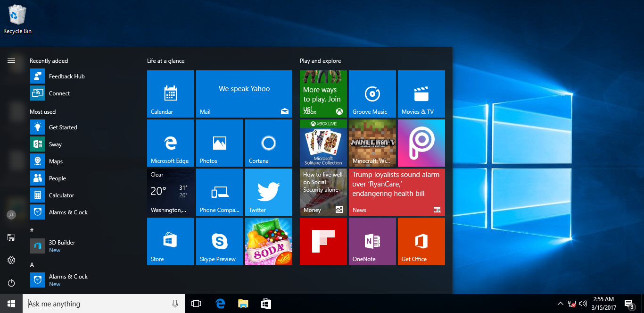Open the Mail tile
The width and height of the screenshot is (644, 313).
[x=244, y=94]
